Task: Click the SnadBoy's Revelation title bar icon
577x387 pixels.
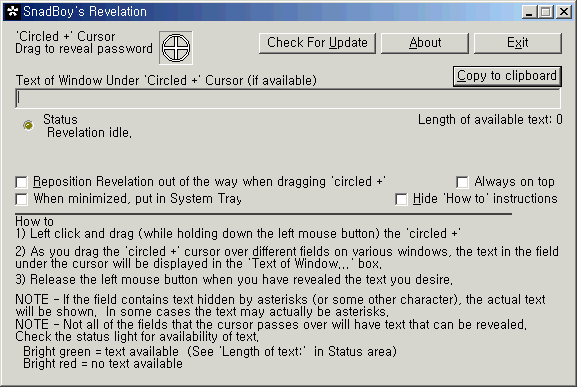Action: (13, 11)
